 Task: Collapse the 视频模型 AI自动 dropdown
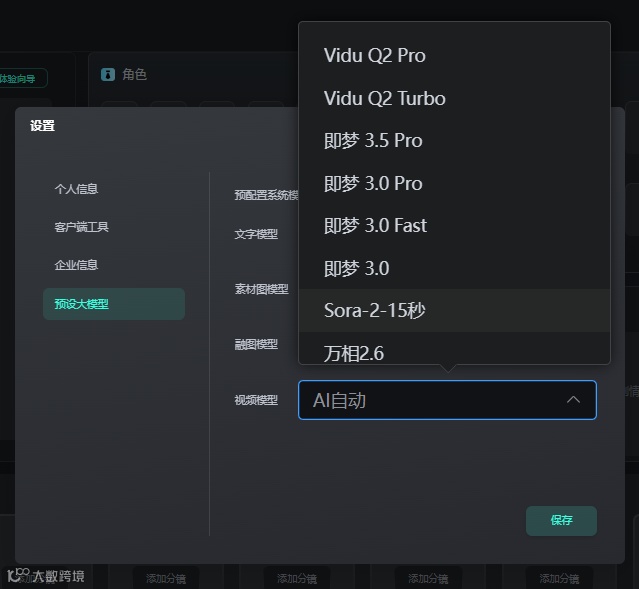tap(447, 400)
